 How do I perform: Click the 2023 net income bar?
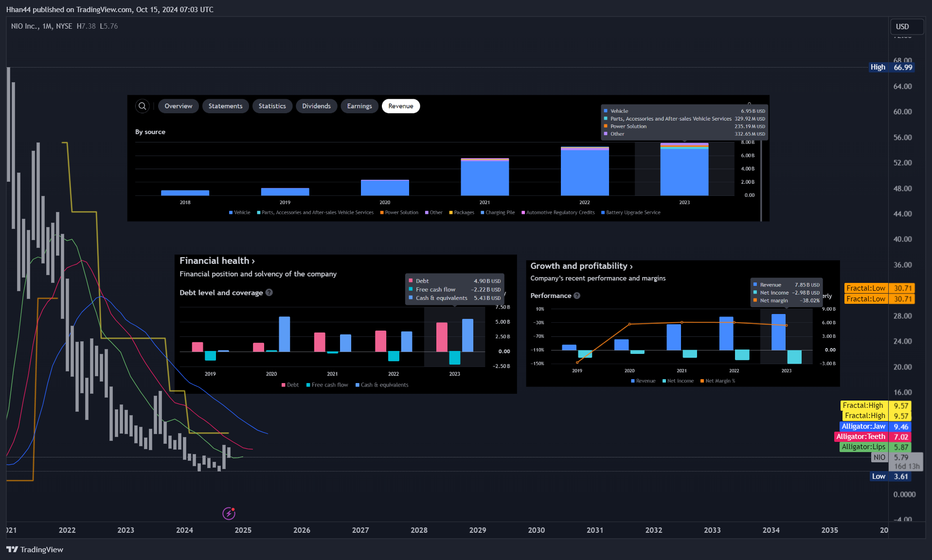pyautogui.click(x=794, y=357)
